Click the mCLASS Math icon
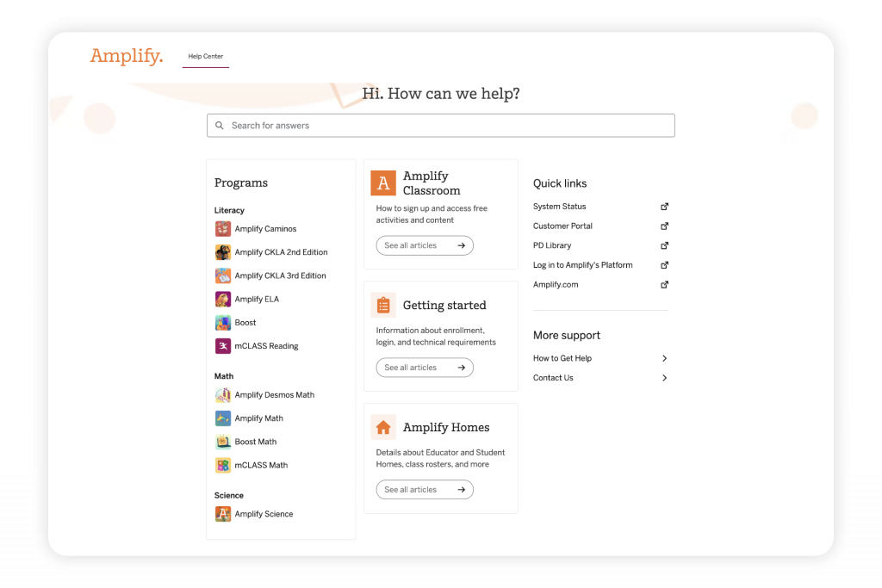 pyautogui.click(x=223, y=466)
